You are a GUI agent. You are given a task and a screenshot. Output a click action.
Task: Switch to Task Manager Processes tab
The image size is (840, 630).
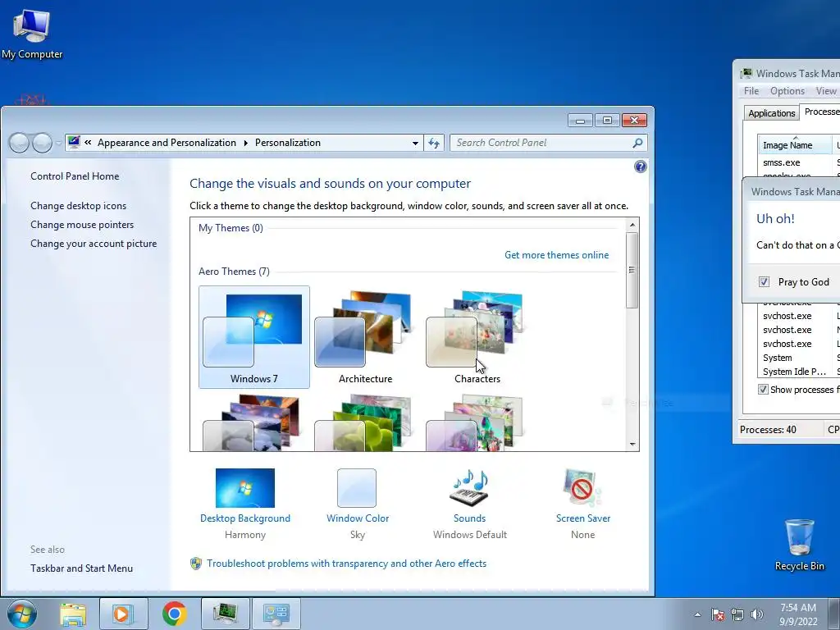[x=820, y=112]
